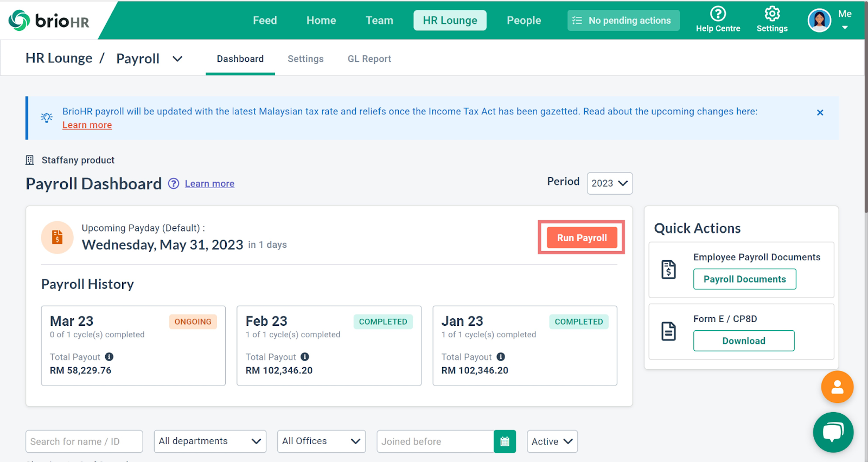The height and width of the screenshot is (462, 868).
Task: Open the Mar 23 payroll card
Action: click(x=133, y=345)
